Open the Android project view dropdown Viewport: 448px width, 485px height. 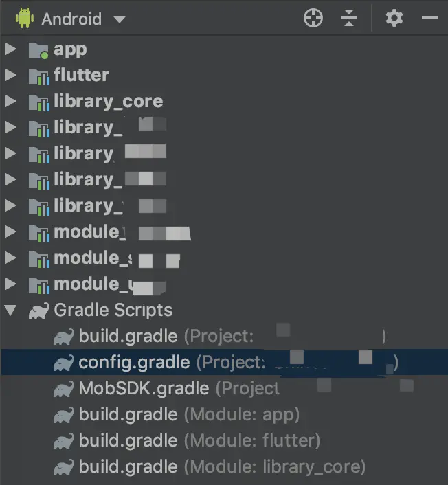click(120, 19)
